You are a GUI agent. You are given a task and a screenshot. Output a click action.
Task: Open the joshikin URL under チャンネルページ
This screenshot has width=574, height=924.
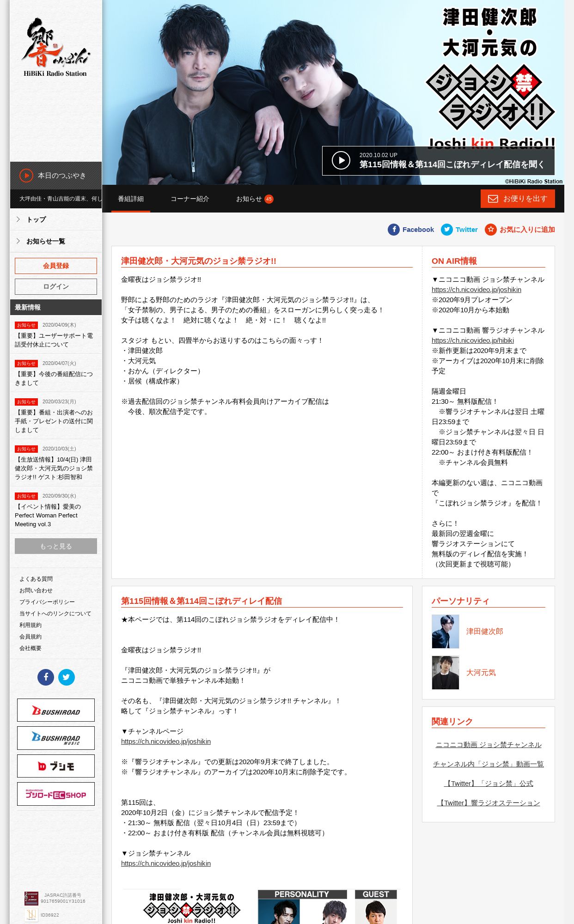click(166, 742)
